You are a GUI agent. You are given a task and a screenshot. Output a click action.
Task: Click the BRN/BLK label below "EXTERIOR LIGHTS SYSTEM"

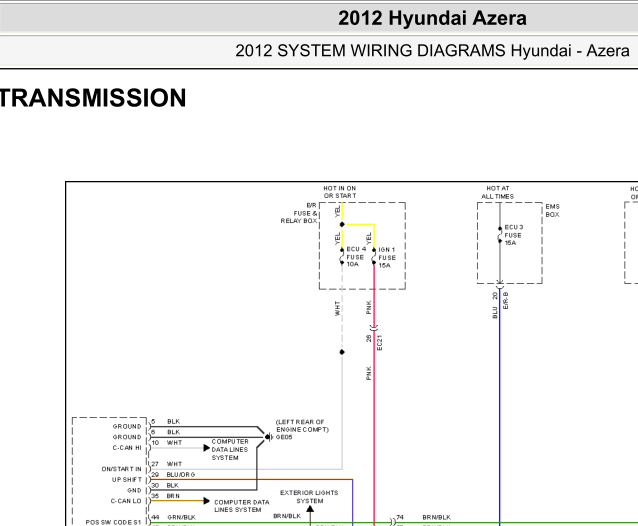[x=287, y=516]
